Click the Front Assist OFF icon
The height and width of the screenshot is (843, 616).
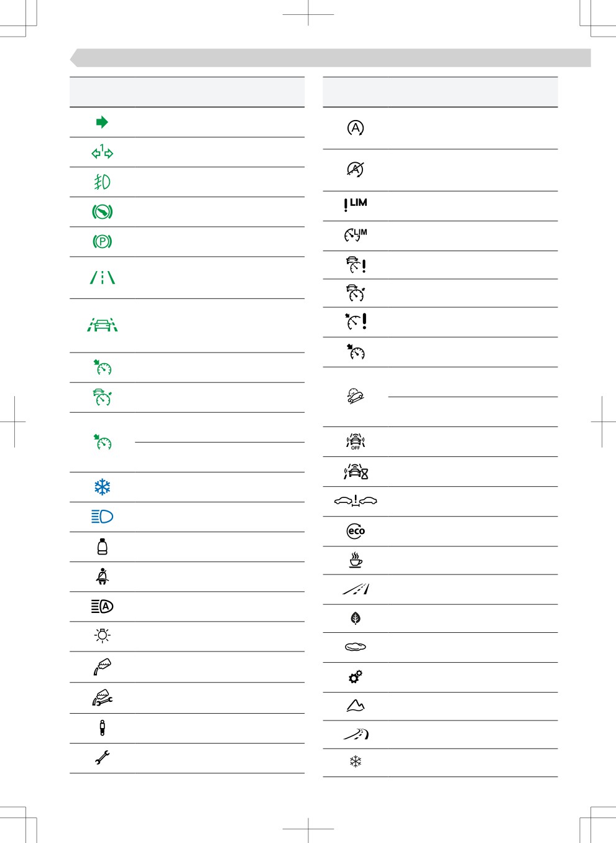click(x=356, y=441)
